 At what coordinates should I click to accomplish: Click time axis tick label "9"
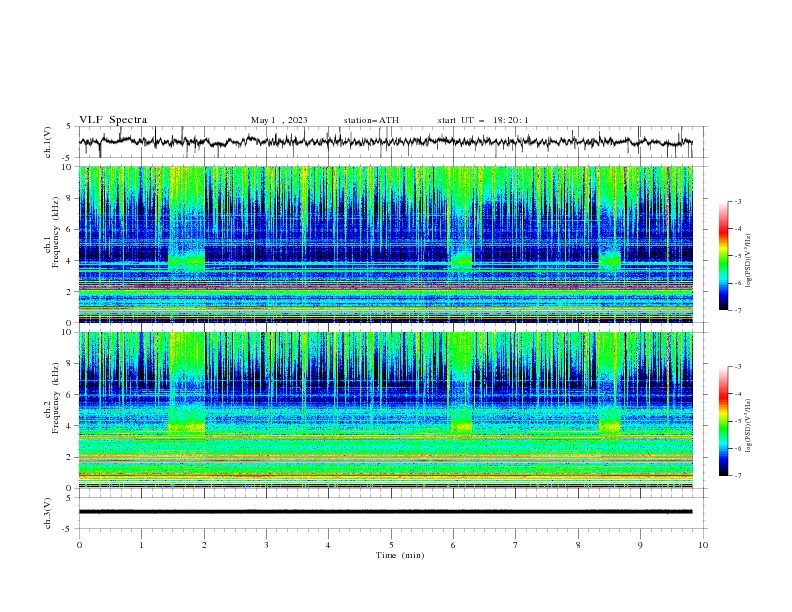(640, 545)
